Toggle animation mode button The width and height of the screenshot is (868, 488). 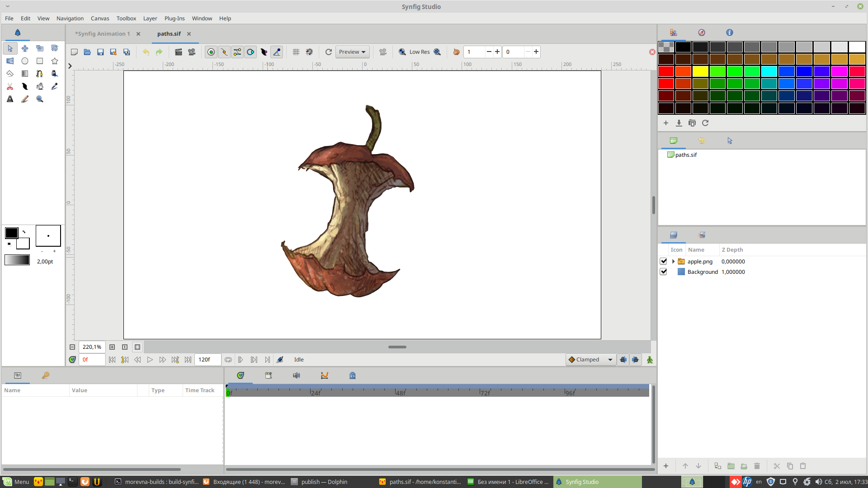click(x=650, y=360)
